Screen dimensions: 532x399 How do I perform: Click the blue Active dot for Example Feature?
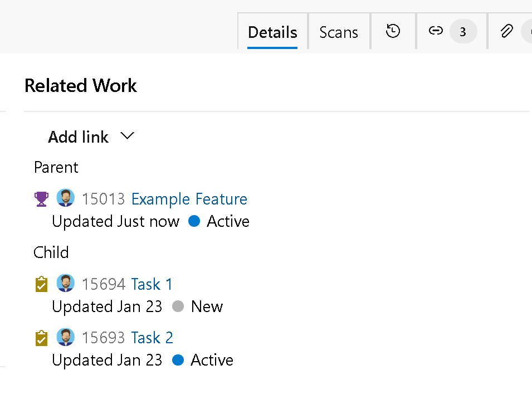[194, 221]
